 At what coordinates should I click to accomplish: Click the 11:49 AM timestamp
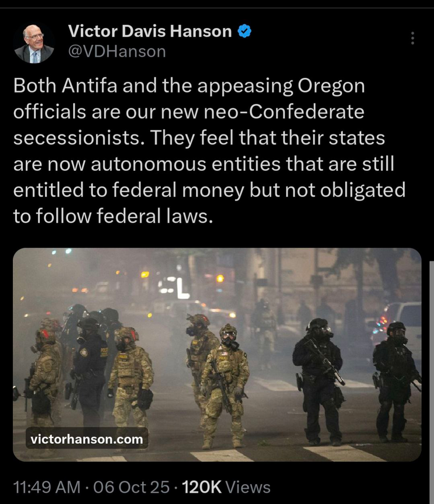click(47, 487)
